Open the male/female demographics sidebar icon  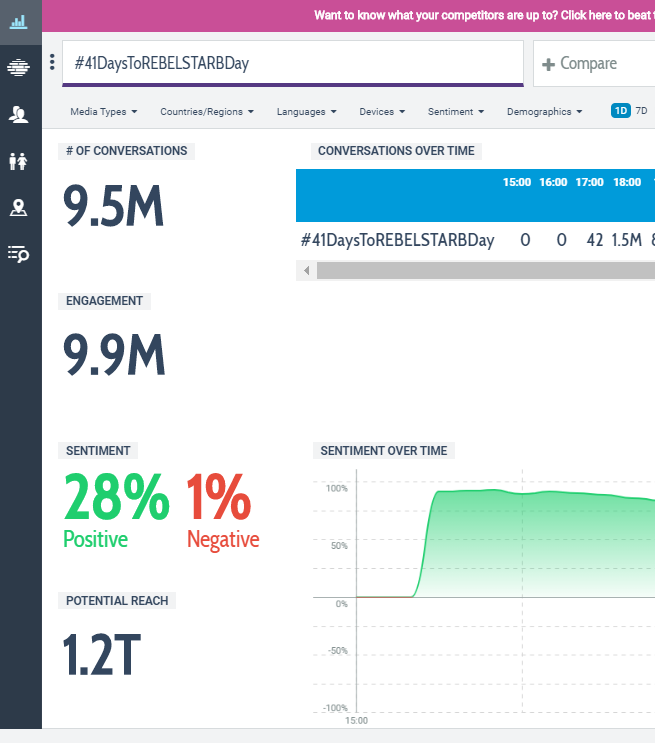(x=18, y=162)
